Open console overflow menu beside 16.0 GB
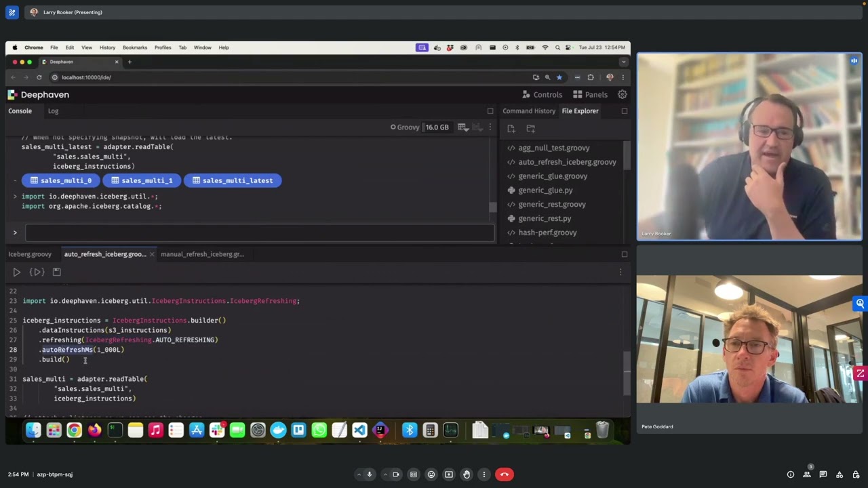Screen dimensions: 868x488 click(490, 127)
